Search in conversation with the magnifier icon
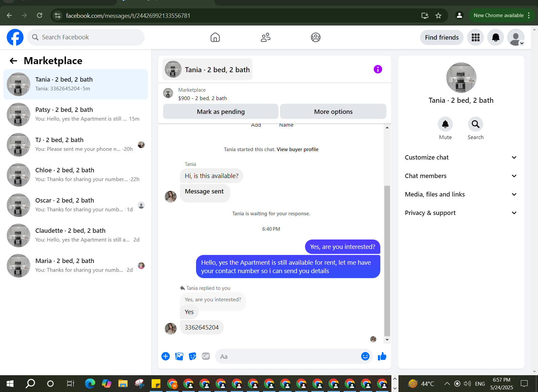 (x=475, y=124)
